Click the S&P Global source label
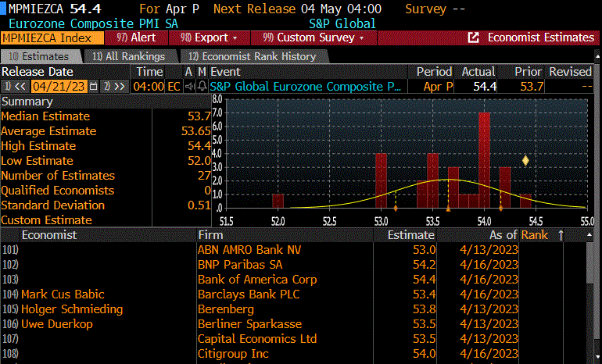The height and width of the screenshot is (364, 602). click(x=342, y=23)
